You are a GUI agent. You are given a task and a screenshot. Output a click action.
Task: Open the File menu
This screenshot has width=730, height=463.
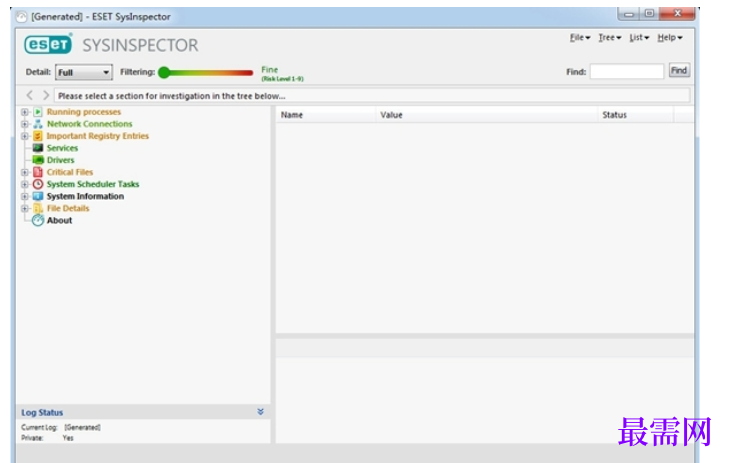(x=580, y=38)
